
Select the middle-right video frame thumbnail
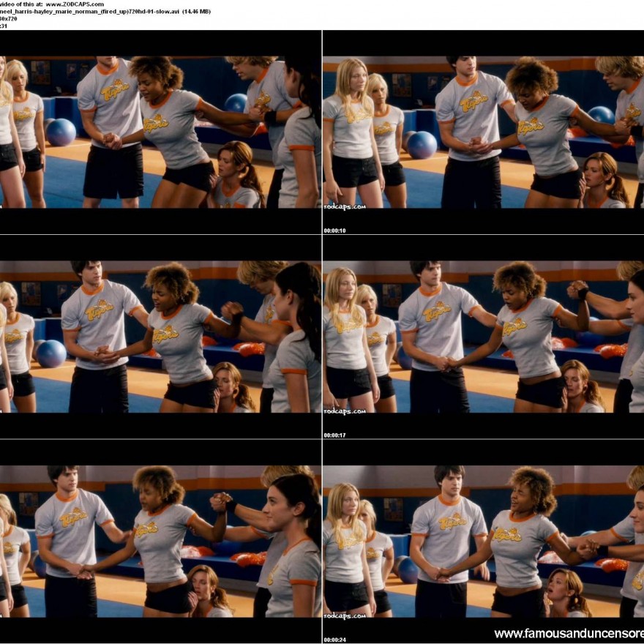coord(483,337)
